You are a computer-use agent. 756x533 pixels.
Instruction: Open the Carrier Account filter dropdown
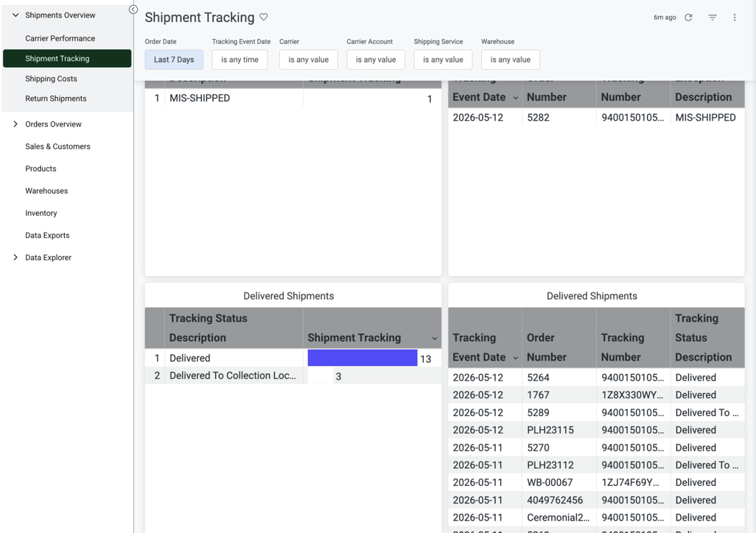click(x=376, y=60)
